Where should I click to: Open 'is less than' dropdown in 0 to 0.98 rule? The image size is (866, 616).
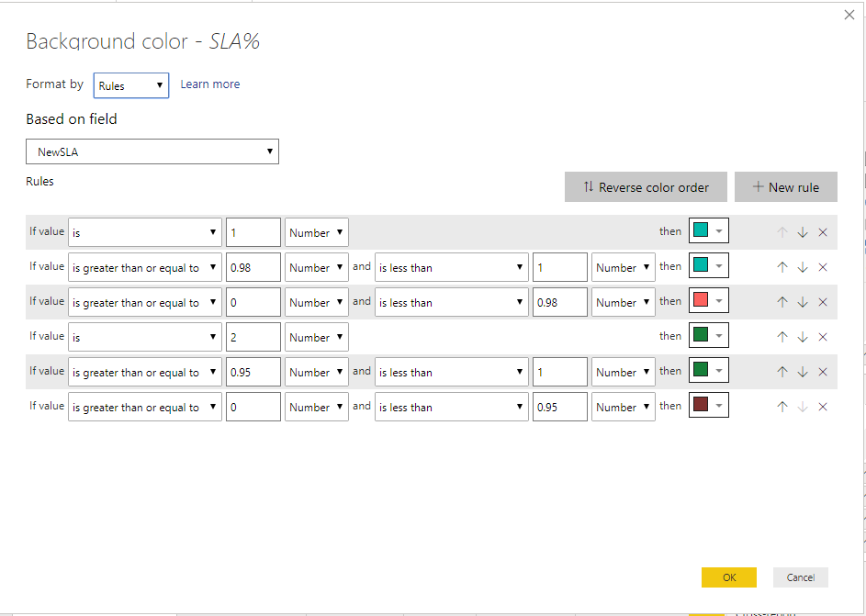click(451, 302)
